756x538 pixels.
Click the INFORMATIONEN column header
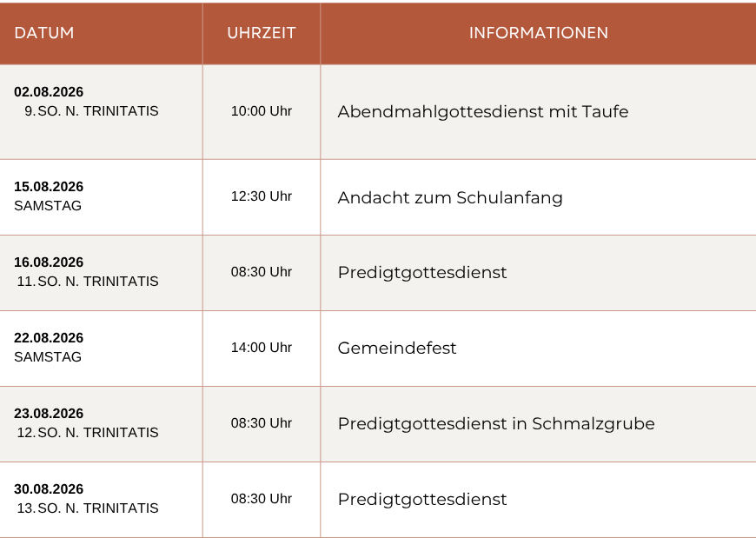coord(539,33)
